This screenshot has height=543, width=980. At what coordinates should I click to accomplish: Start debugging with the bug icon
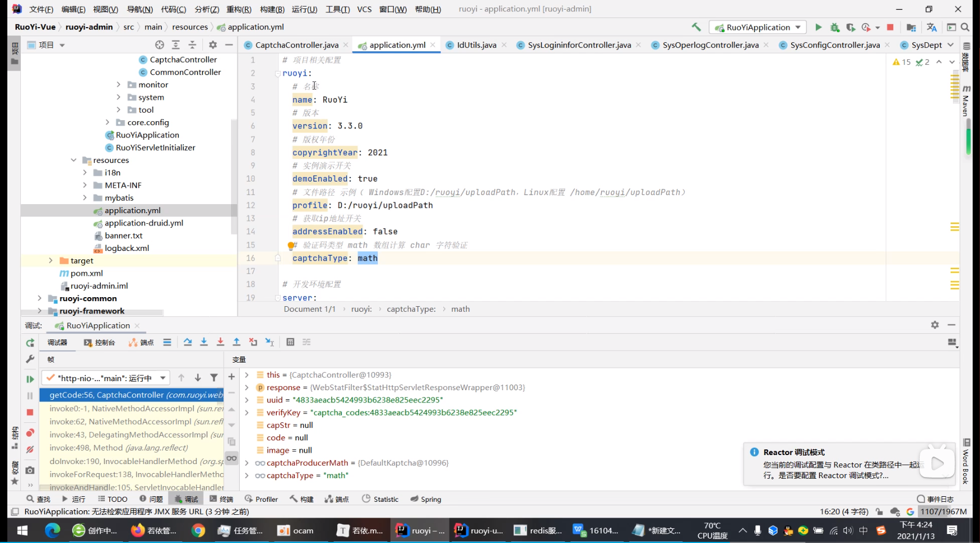(x=835, y=27)
